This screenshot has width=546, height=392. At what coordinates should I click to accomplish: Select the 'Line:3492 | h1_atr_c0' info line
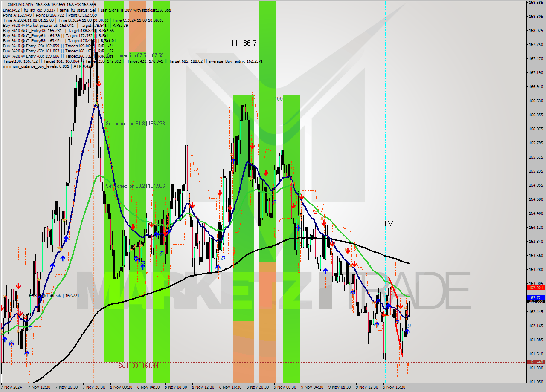point(87,10)
